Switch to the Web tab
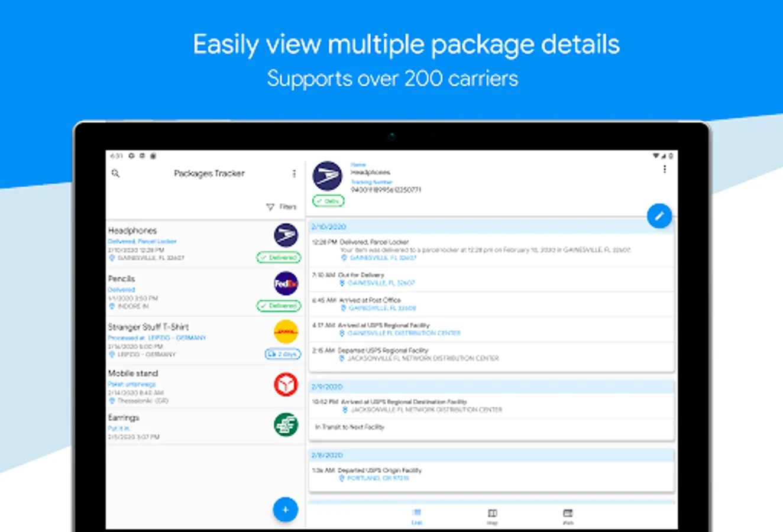Viewport: 783px width, 532px height. pos(568,517)
